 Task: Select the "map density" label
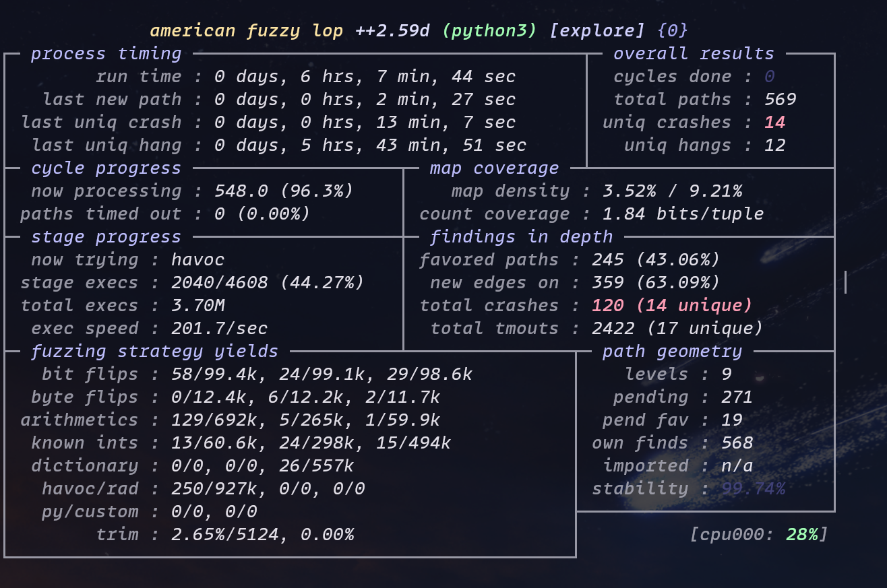511,191
